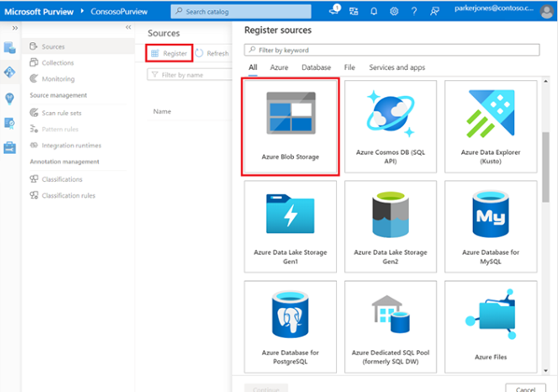558x392 pixels.
Task: Open the policy certificate icon in rail
Action: click(x=9, y=123)
